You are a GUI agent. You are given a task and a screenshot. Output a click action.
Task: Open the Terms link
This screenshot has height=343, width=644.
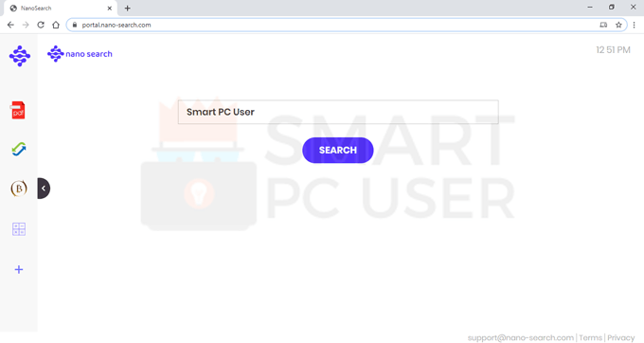click(x=590, y=337)
